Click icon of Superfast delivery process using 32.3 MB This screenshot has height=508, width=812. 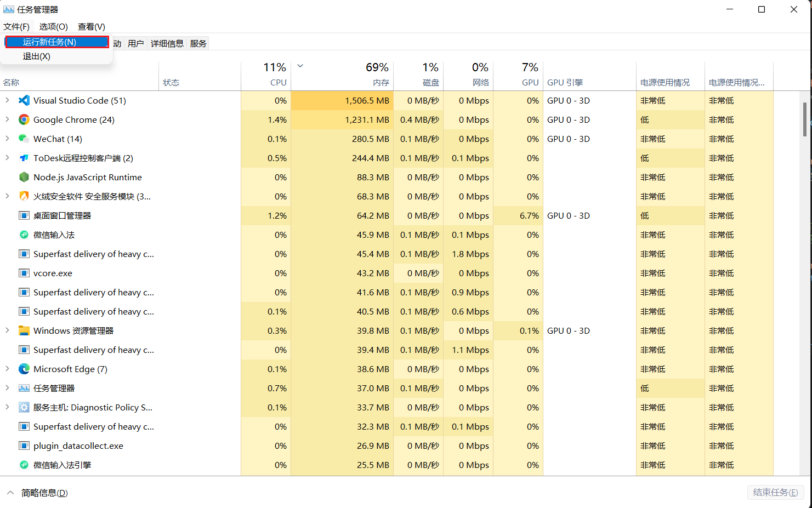pos(24,426)
